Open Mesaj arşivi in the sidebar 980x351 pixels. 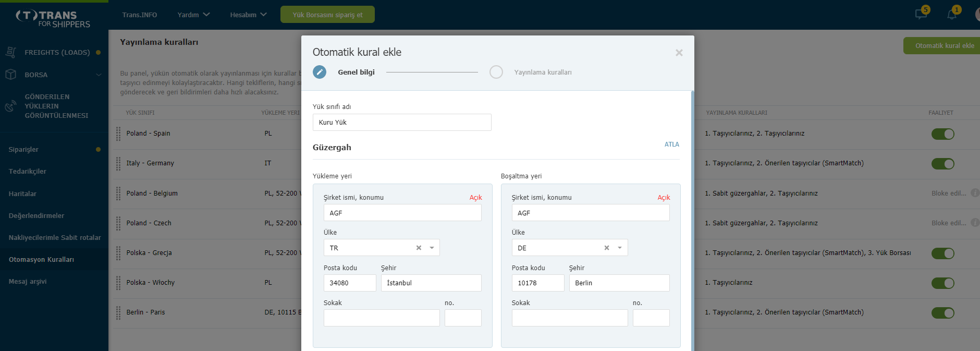coord(28,281)
